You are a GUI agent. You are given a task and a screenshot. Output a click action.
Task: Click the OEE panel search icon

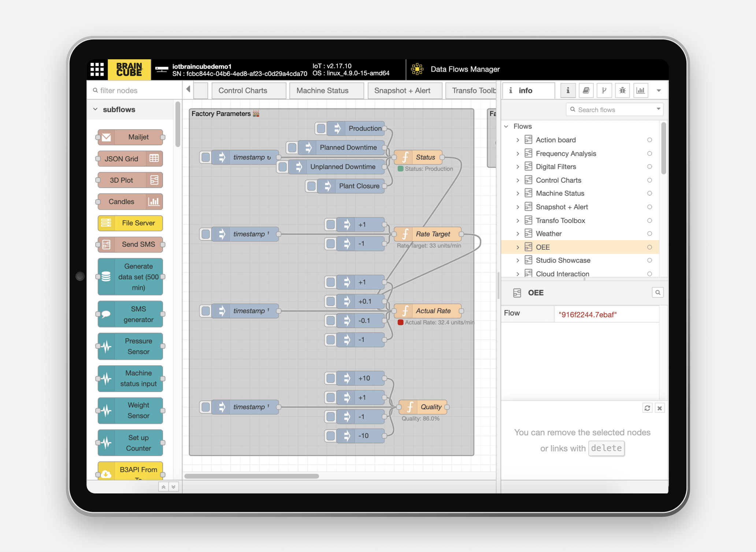coord(658,292)
